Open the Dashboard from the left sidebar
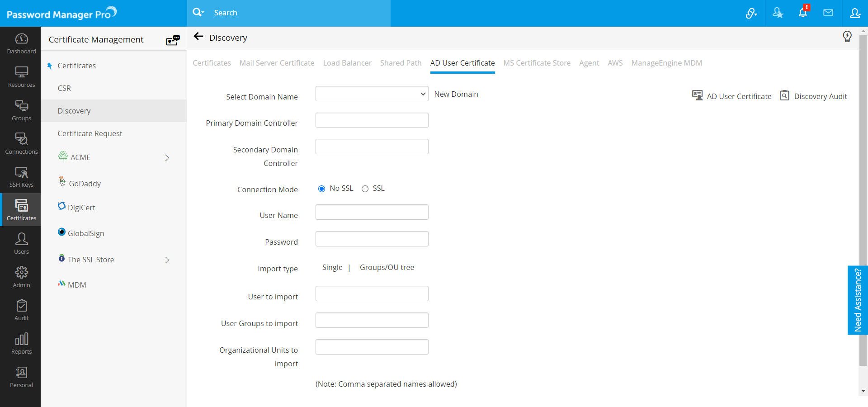 coord(21,43)
